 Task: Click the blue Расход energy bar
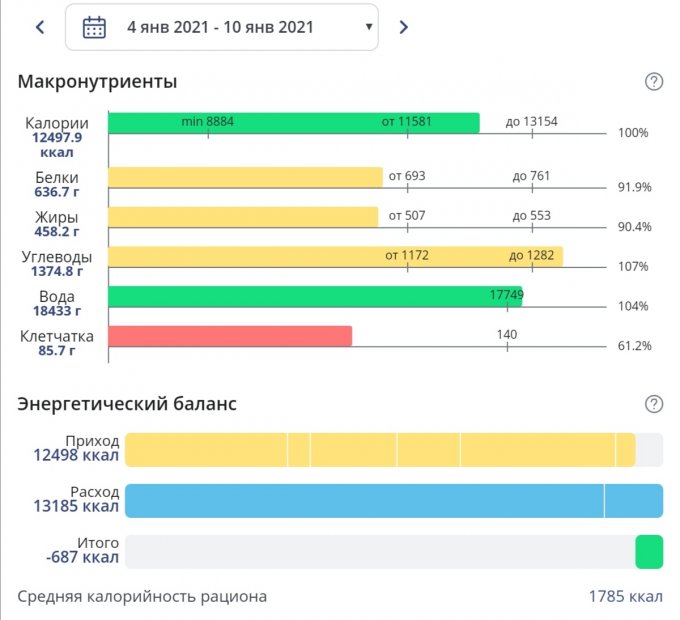pyautogui.click(x=394, y=501)
